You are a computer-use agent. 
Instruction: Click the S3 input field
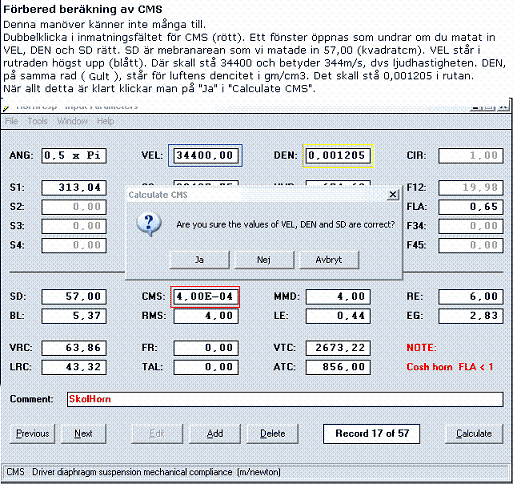coord(74,226)
